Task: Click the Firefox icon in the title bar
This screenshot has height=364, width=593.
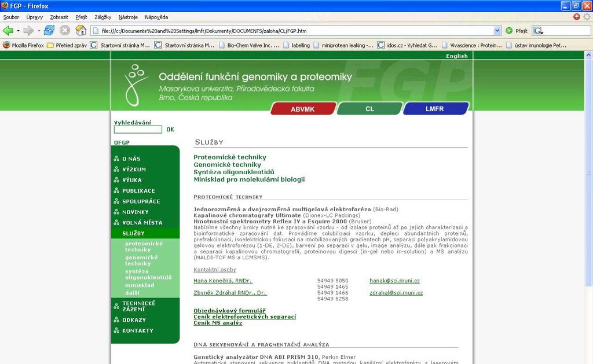Action: [x=5, y=6]
